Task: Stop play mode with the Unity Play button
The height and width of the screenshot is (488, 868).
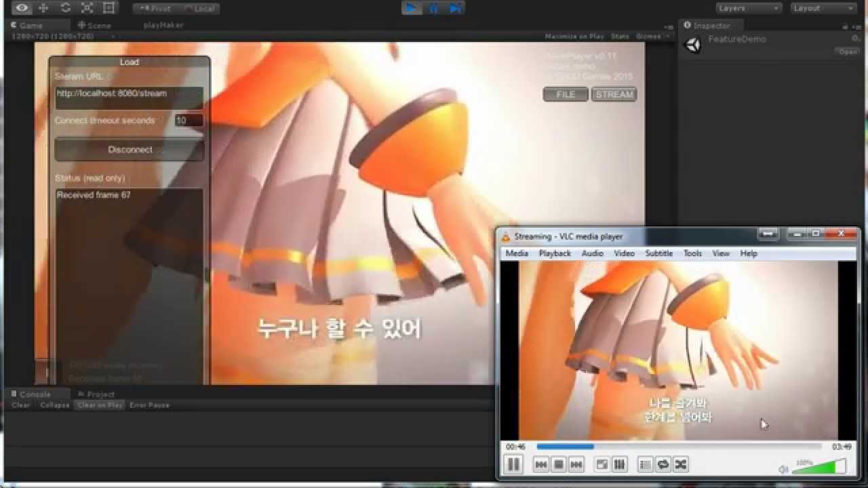Action: (411, 7)
